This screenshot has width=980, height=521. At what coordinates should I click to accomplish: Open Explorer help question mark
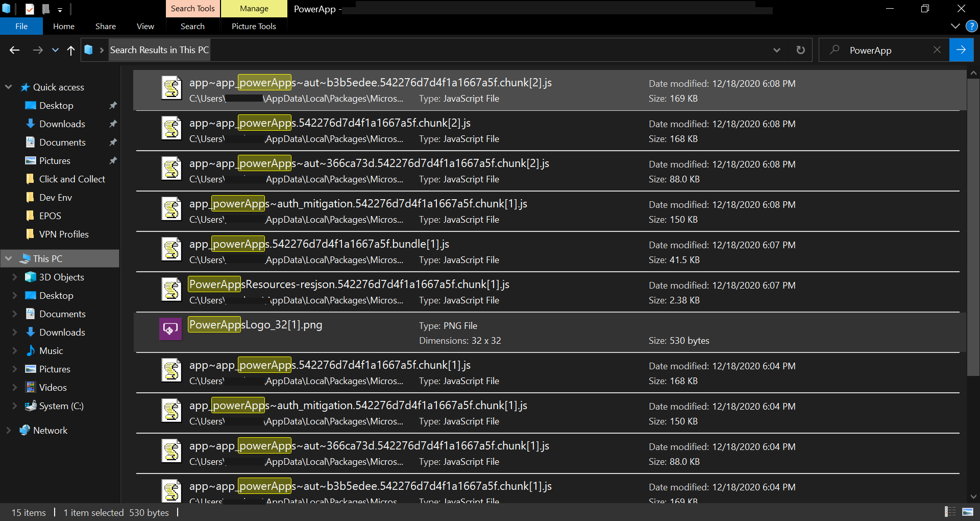point(971,26)
